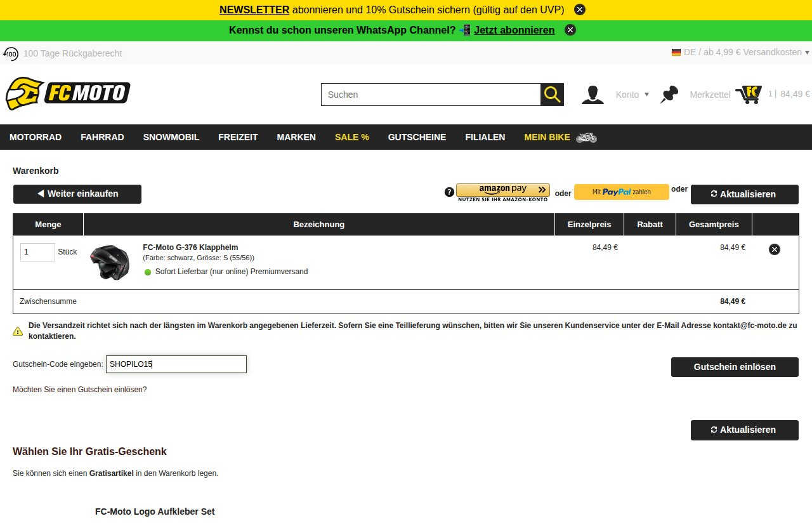Screen dimensions: 812x528
Task: Open FILIALEN menu
Action: (x=485, y=137)
